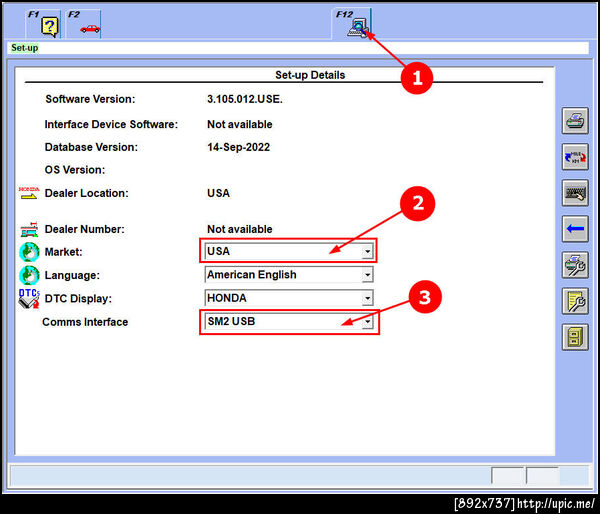Click the printer icon in right sidebar
Image resolution: width=600 pixels, height=514 pixels.
pyautogui.click(x=575, y=121)
